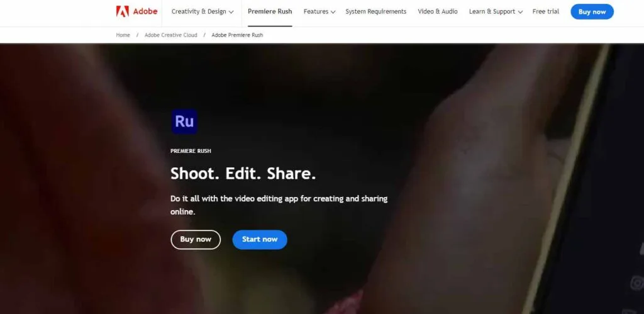Open Adobe Creative Cloud breadcrumb link
Screen dimensions: 644x314
(x=171, y=35)
